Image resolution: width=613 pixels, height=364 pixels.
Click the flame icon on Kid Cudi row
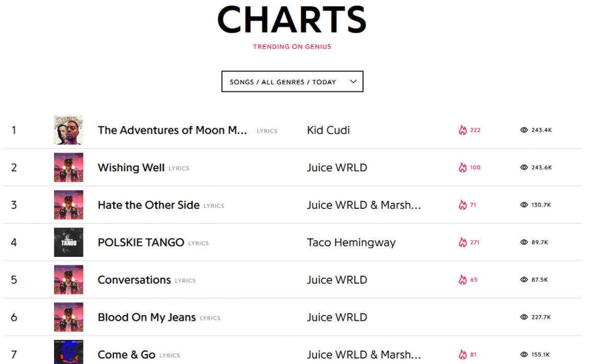click(x=463, y=130)
